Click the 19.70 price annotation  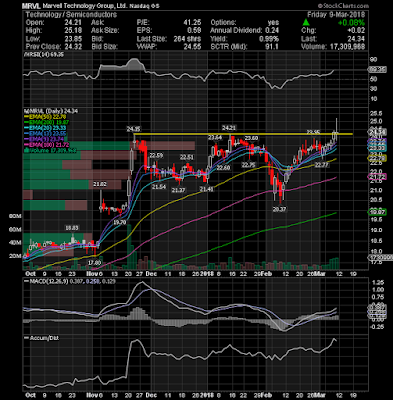pyautogui.click(x=119, y=222)
